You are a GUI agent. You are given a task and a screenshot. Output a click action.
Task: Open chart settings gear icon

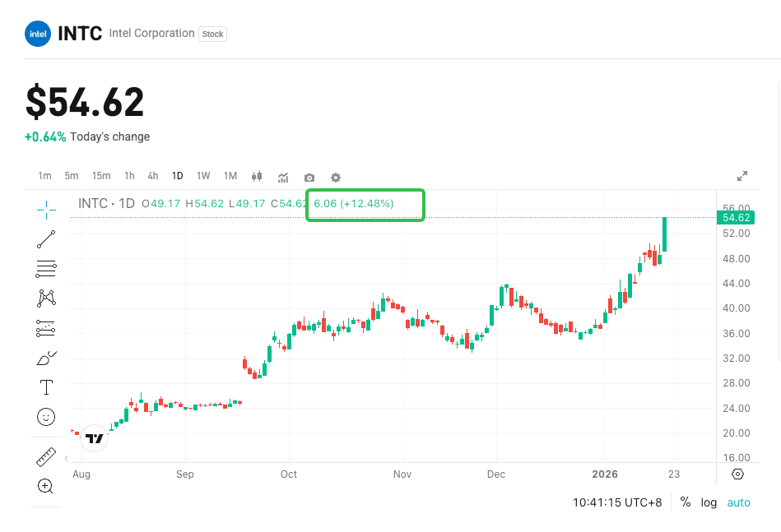tap(336, 177)
